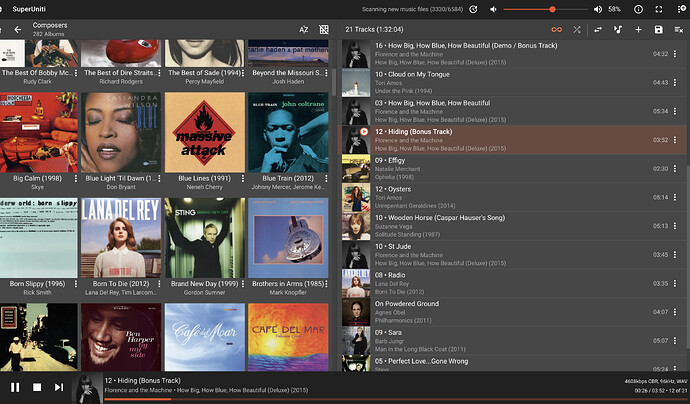Screen dimensions: 690x404
Task: Open track menu for St Jude
Action: click(675, 254)
